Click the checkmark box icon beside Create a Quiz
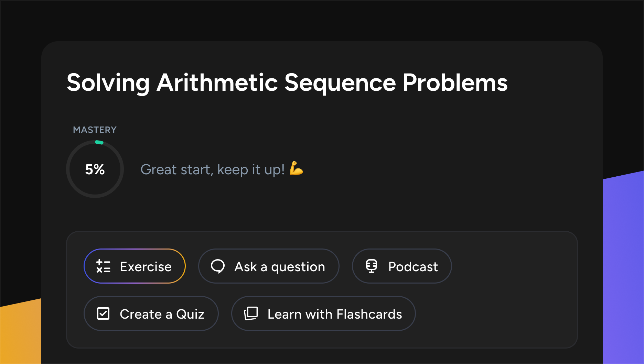This screenshot has height=364, width=644. (x=103, y=314)
